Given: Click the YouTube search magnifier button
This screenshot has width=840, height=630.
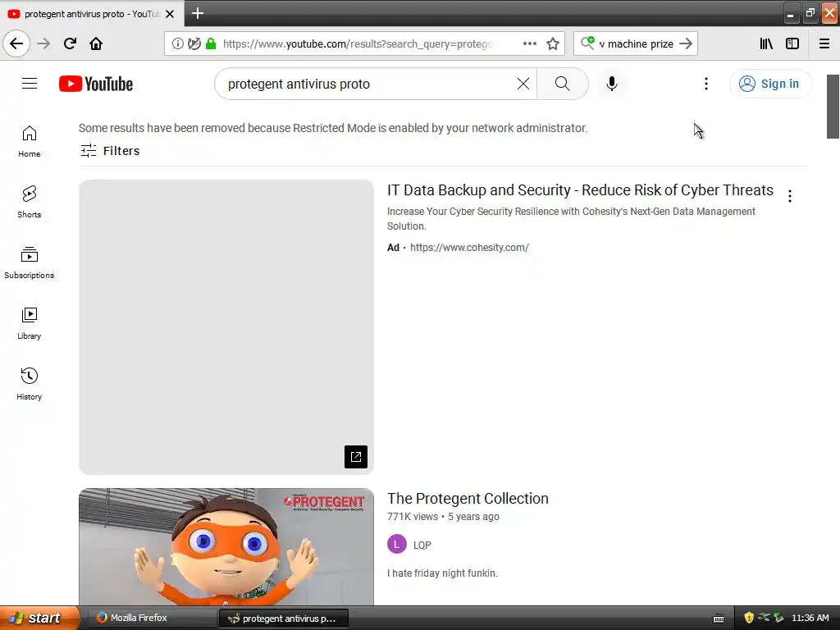Looking at the screenshot, I should [x=563, y=84].
